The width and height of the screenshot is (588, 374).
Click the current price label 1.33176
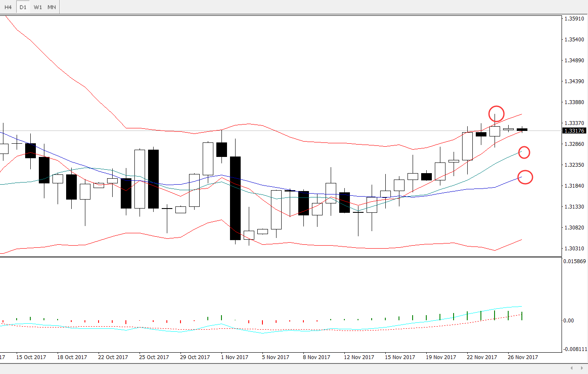(574, 130)
